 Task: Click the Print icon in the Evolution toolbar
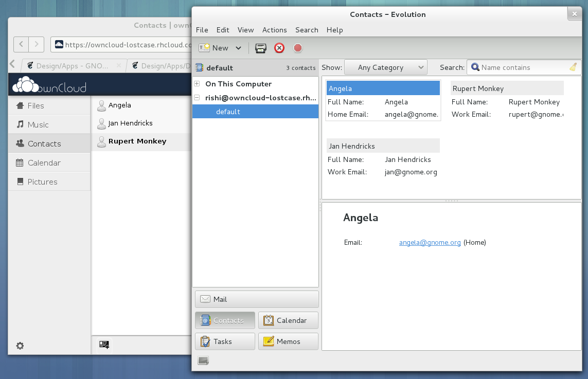pyautogui.click(x=261, y=48)
